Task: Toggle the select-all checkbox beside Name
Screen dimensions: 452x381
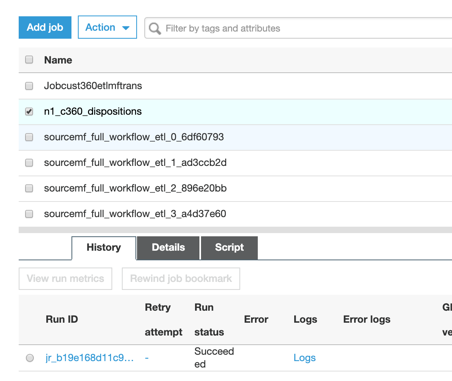Action: point(29,59)
